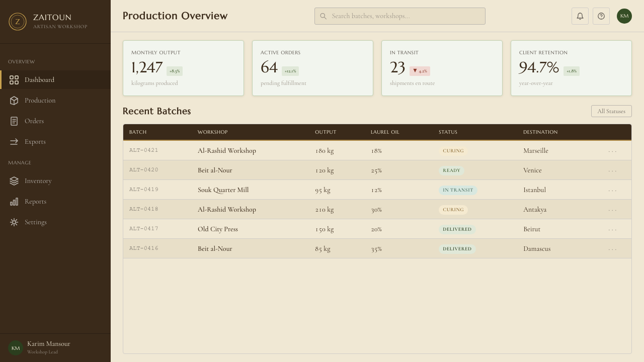Open the KM user avatar in header
644x362 pixels.
(624, 16)
